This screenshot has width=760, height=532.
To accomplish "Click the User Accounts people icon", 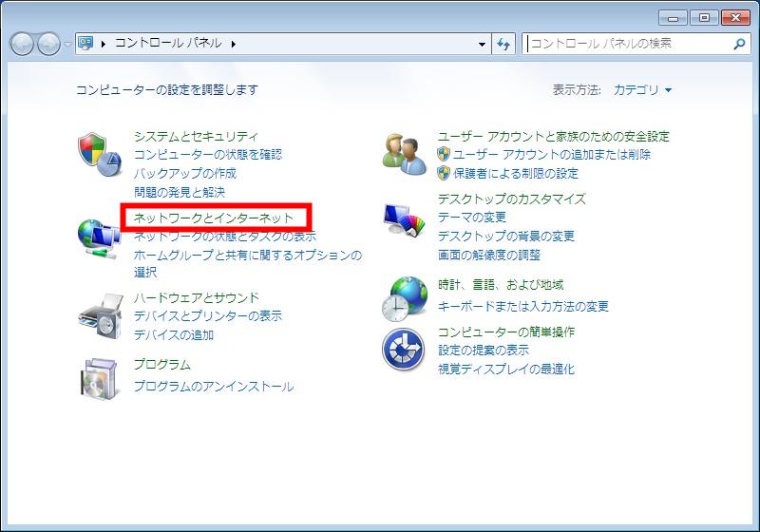I will (405, 155).
